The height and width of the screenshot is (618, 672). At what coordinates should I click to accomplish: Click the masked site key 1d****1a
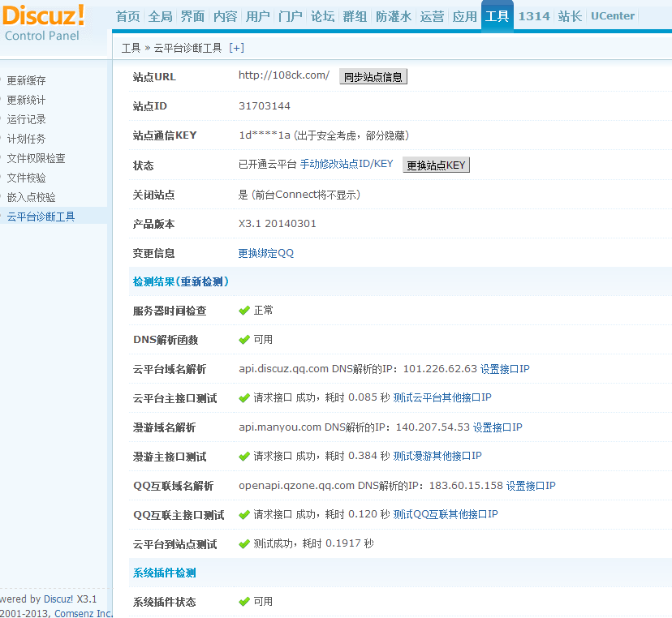tap(265, 135)
